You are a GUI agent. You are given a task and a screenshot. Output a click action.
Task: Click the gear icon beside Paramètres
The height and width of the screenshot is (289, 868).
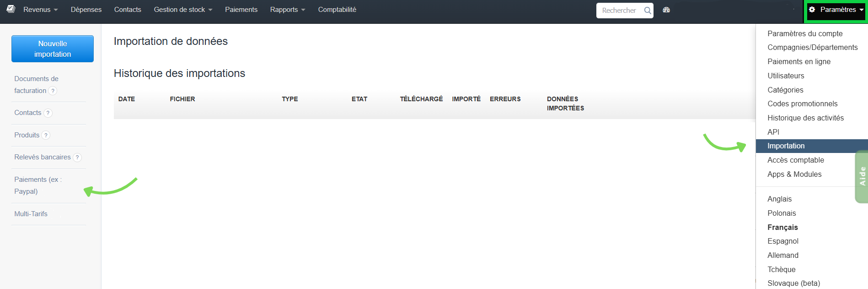[x=812, y=9]
